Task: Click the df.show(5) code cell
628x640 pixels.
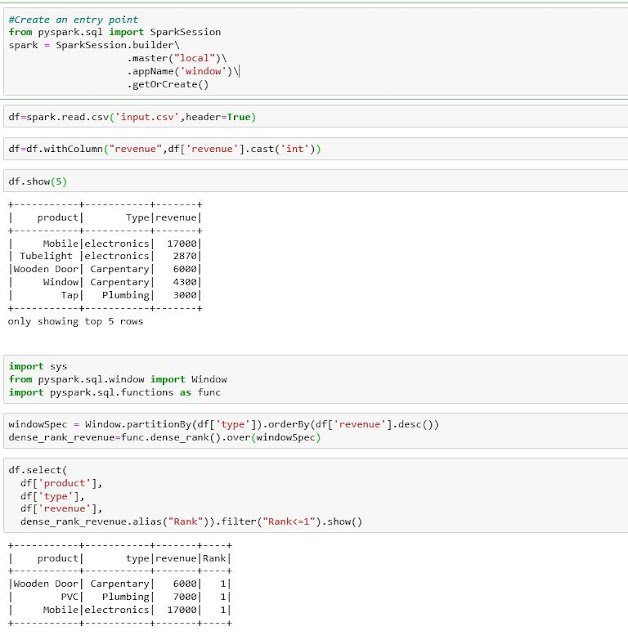Action: pos(315,181)
